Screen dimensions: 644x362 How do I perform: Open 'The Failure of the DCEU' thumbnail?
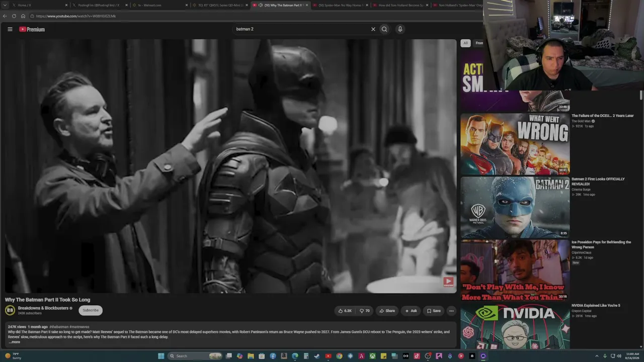(x=515, y=144)
